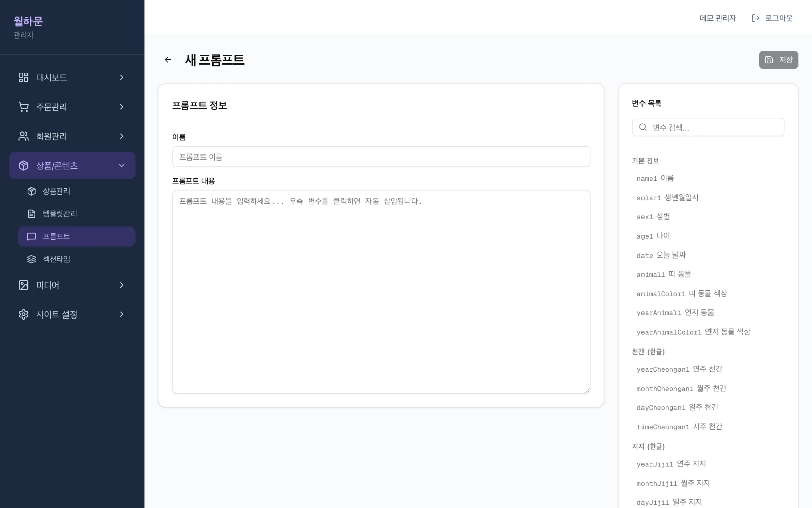Open the 섹션타입 submenu item
The height and width of the screenshot is (508, 812).
pos(77,259)
